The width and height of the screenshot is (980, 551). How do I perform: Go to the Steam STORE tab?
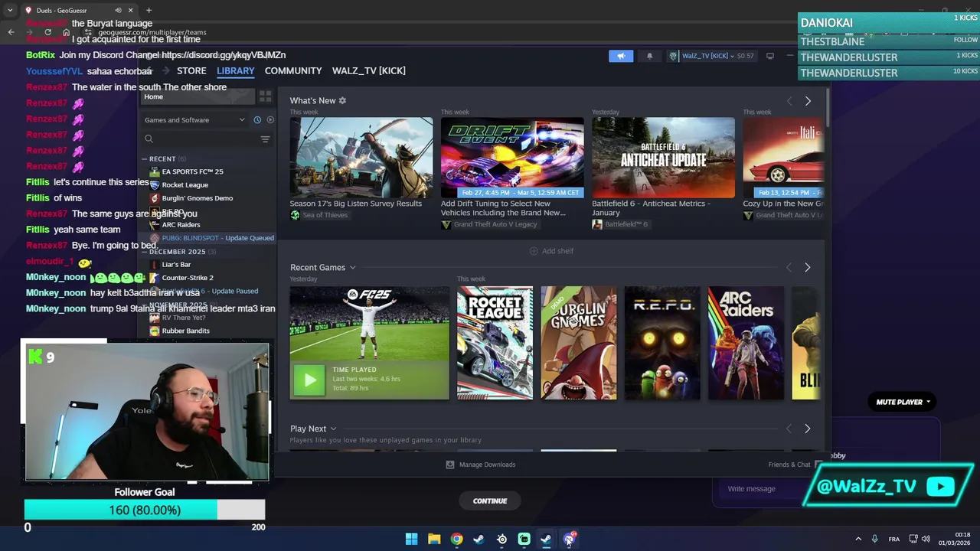click(191, 70)
